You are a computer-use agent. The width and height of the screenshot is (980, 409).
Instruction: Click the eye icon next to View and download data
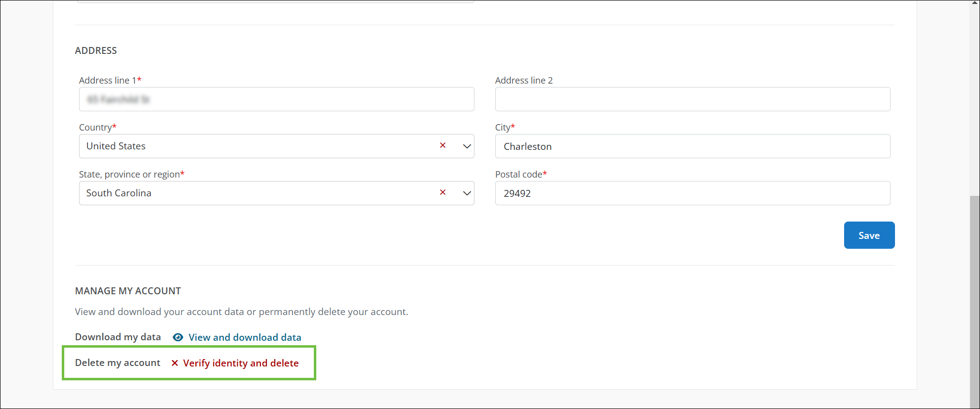[178, 337]
